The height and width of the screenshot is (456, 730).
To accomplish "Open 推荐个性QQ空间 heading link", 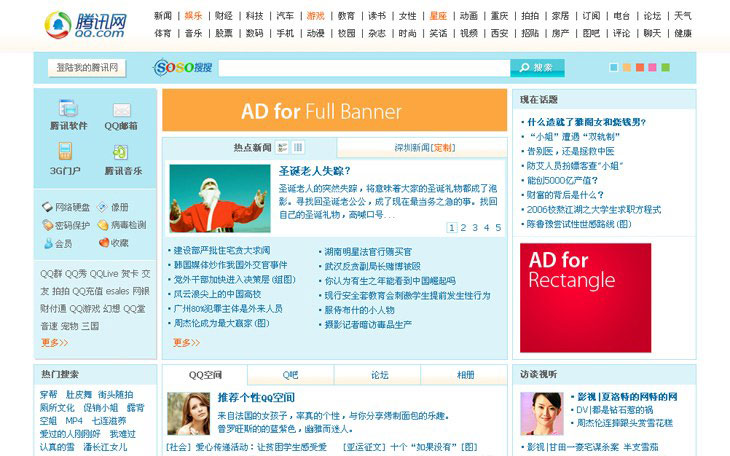I will coord(256,398).
